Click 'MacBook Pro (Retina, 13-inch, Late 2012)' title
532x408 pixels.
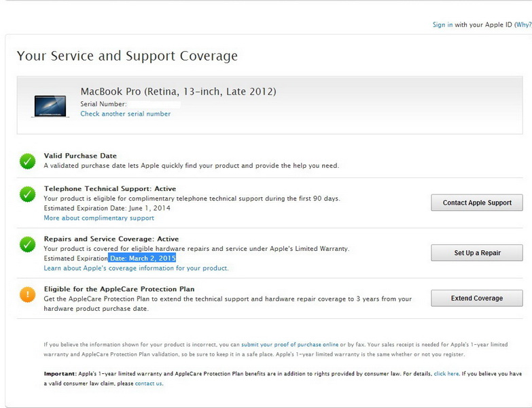pyautogui.click(x=179, y=92)
